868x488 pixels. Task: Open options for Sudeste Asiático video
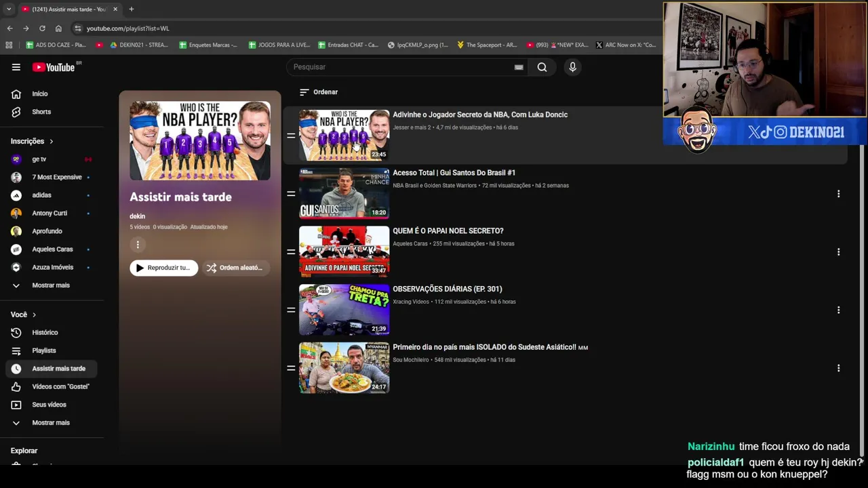click(x=838, y=368)
